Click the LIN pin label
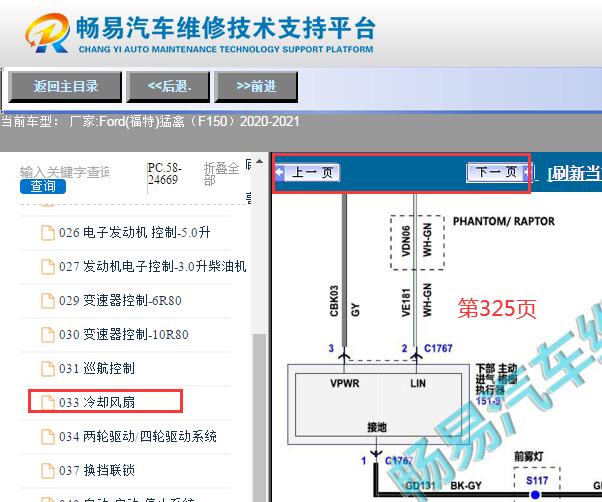Viewport: 602px width, 502px height. click(418, 383)
